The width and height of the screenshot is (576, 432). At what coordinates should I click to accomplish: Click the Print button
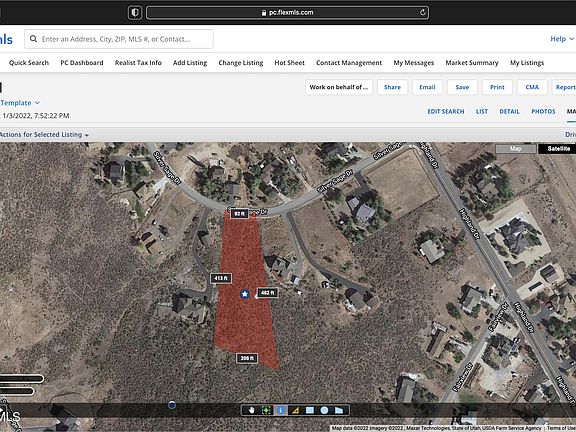coord(497,87)
